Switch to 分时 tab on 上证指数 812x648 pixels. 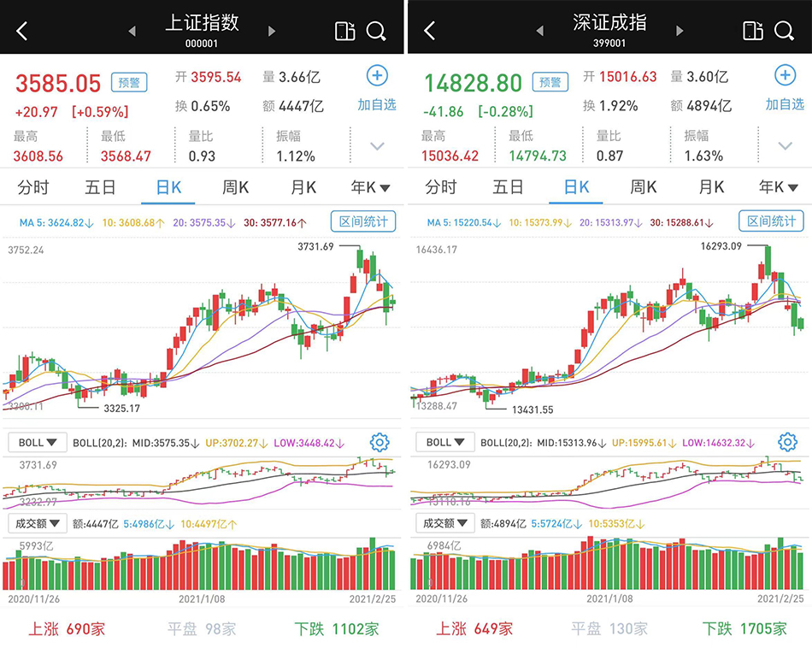pos(32,187)
